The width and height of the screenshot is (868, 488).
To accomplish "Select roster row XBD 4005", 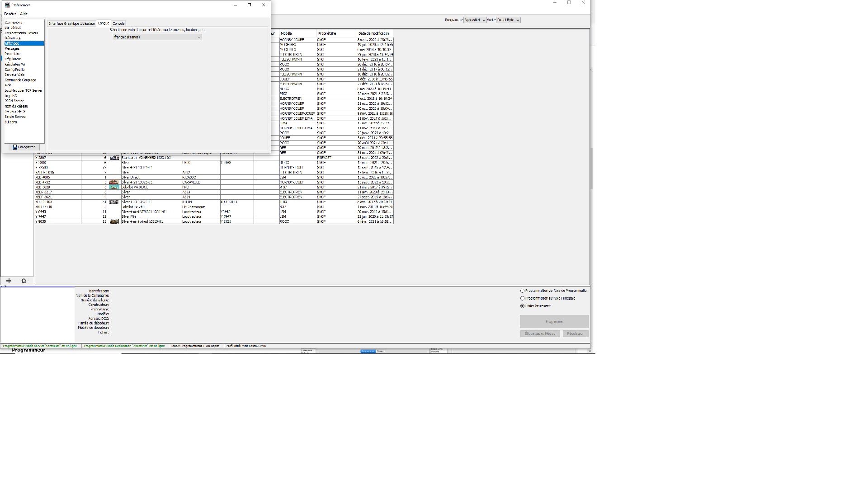I will [214, 177].
